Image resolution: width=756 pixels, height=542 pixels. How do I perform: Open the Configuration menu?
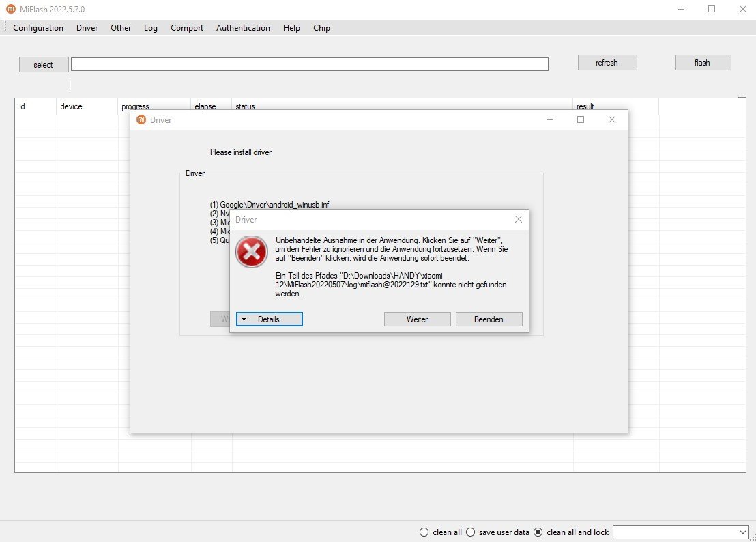click(x=38, y=28)
